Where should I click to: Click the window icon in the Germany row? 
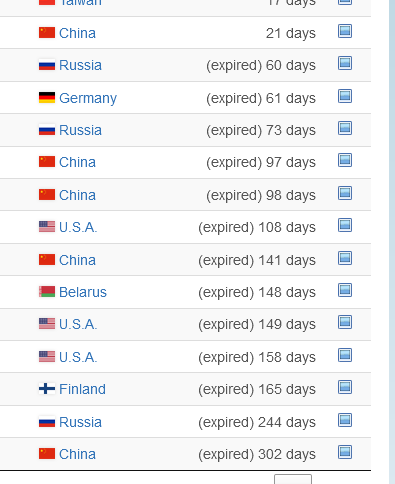345,96
